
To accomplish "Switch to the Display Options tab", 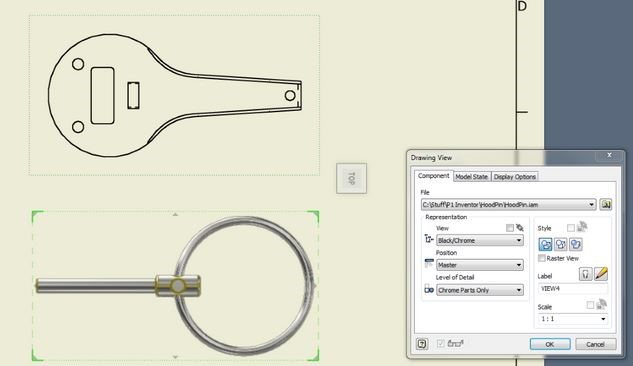I will (514, 177).
